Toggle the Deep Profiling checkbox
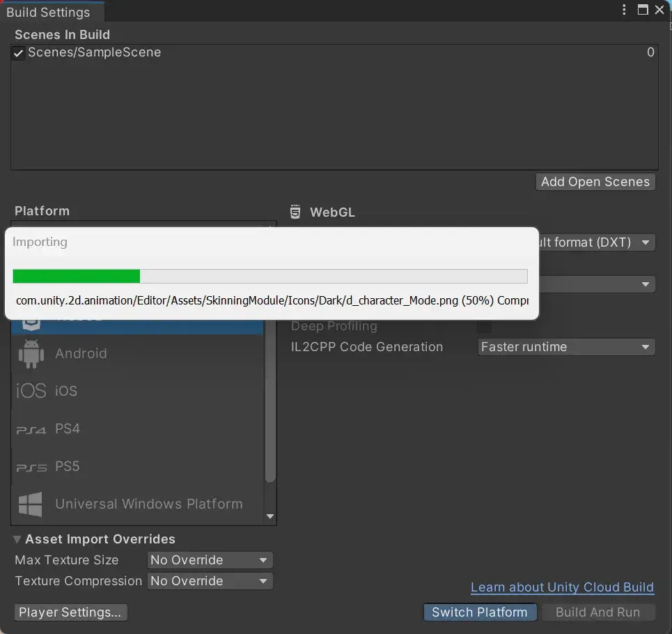Screen dimensions: 672x634 pos(484,327)
